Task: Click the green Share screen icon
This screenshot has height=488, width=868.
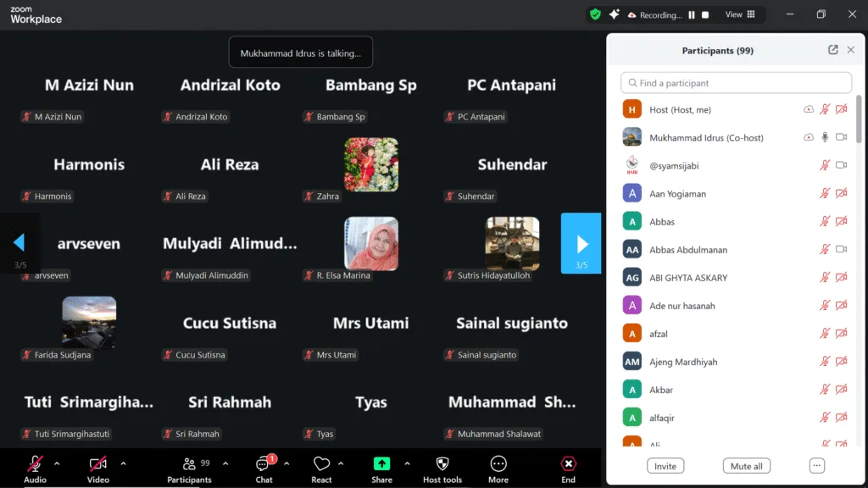Action: pyautogui.click(x=381, y=464)
